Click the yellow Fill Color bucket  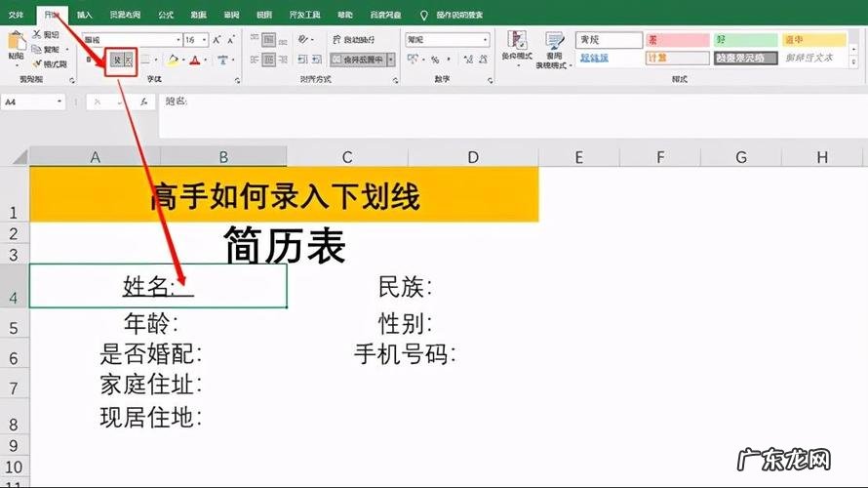(x=172, y=60)
